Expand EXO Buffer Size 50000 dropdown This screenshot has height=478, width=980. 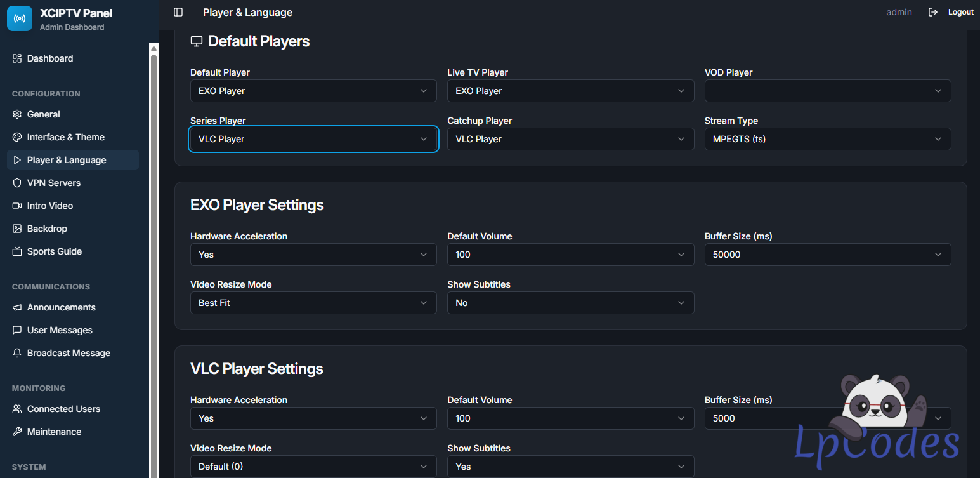(827, 255)
